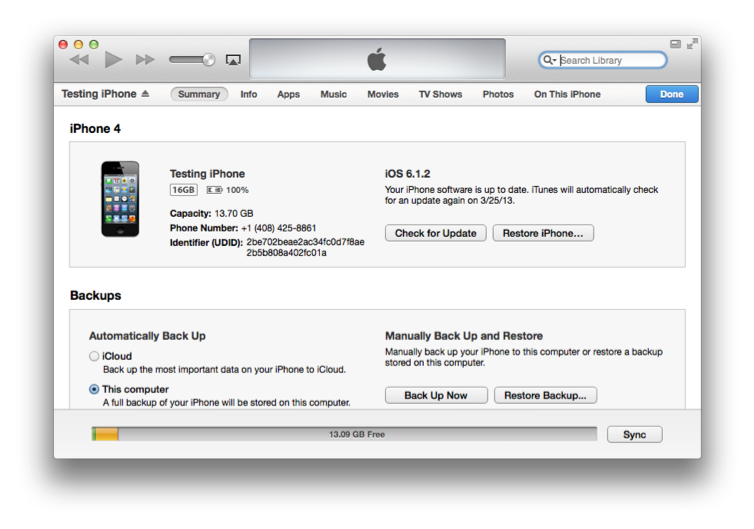The image size is (754, 529).
Task: Switch to the Apps tab
Action: [x=288, y=94]
